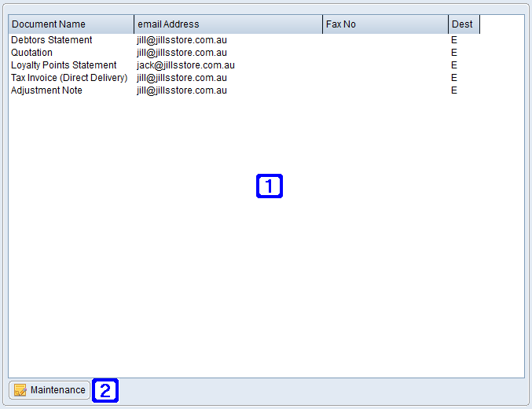Click the Debtors Statement email address cell
Viewport: 532px width, 409px height.
tap(182, 40)
